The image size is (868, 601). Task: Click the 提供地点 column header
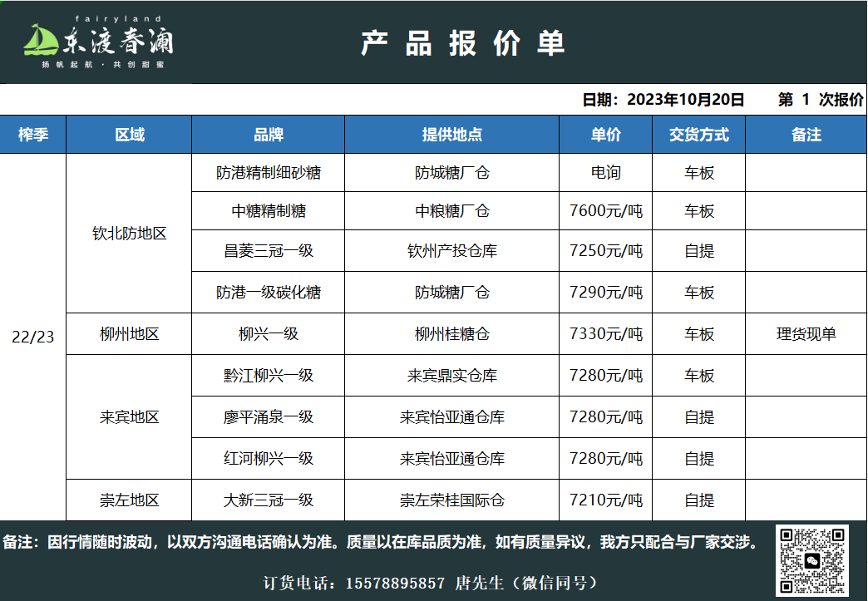(x=451, y=135)
